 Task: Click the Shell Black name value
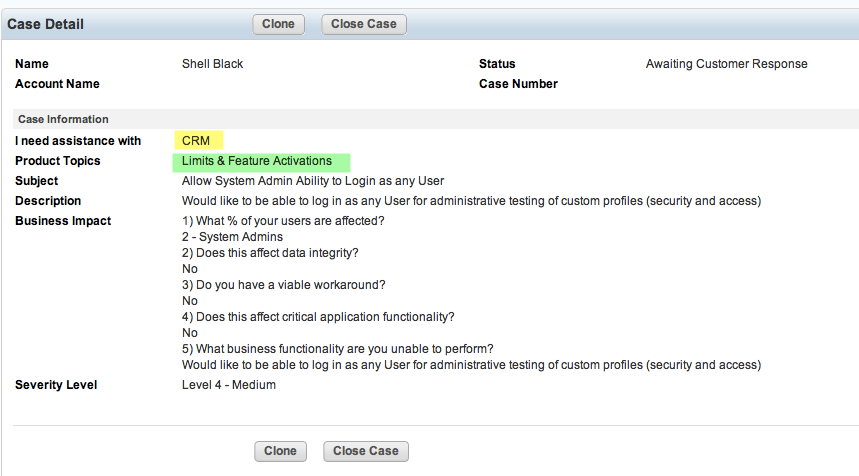[x=213, y=64]
